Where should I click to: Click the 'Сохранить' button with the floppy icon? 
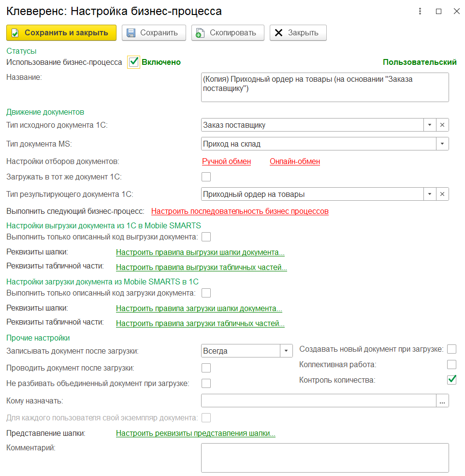154,33
